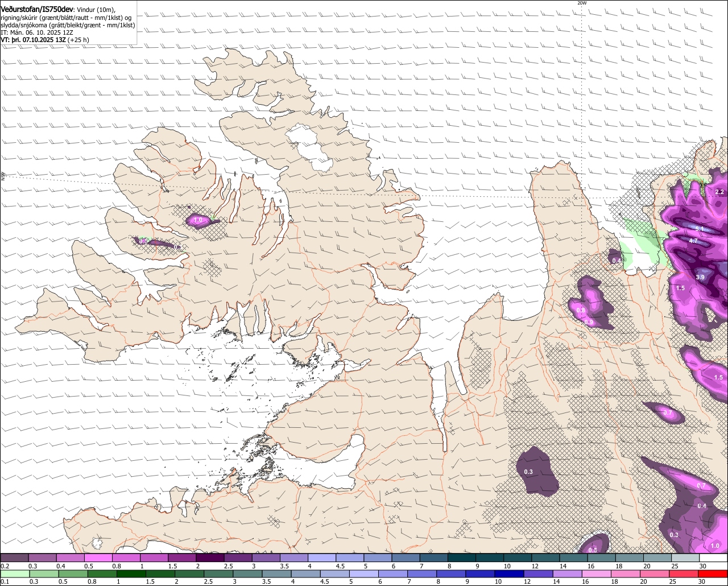The height and width of the screenshot is (586, 728).
Task: Click the 'IT: Mán. 06. 10. 2025 12Z' line
Action: 37,32
